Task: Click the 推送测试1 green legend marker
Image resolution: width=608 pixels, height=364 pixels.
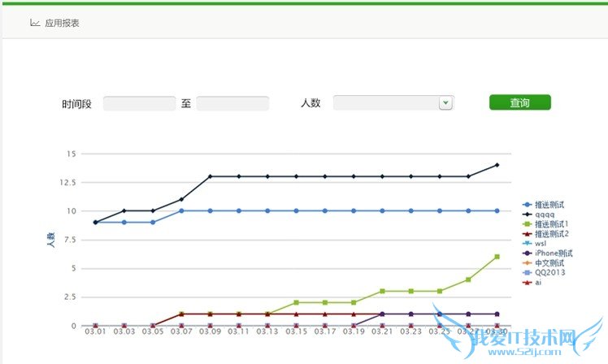Action: coord(527,223)
